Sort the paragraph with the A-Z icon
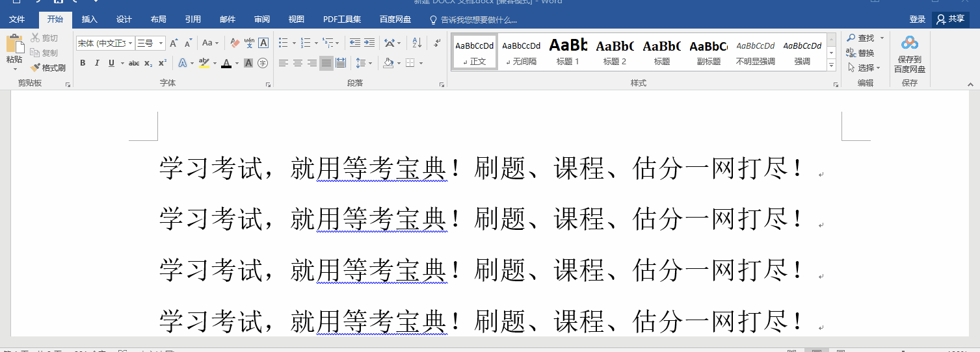The image size is (980, 352). pos(417,43)
